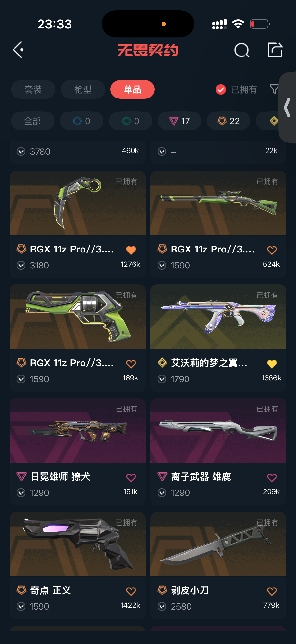296x644 pixels.
Task: Switch to the 套装 tab
Action: point(33,89)
